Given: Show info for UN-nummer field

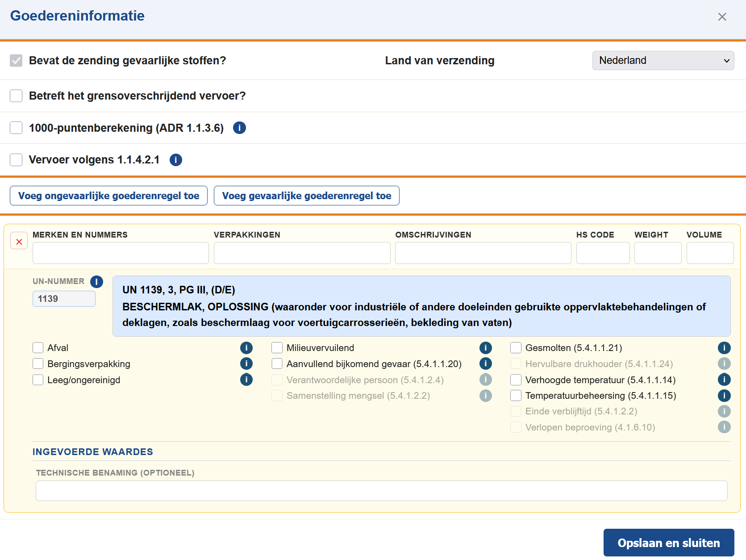Looking at the screenshot, I should (96, 282).
